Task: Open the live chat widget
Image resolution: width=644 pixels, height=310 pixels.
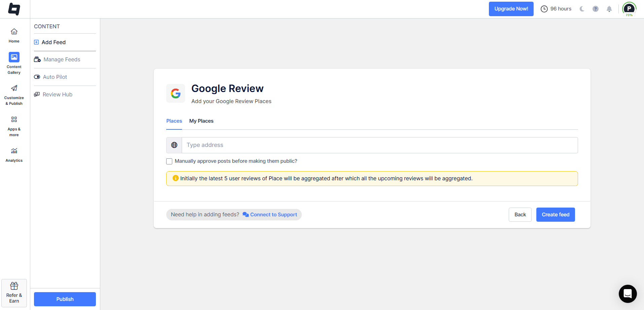Action: pyautogui.click(x=628, y=293)
